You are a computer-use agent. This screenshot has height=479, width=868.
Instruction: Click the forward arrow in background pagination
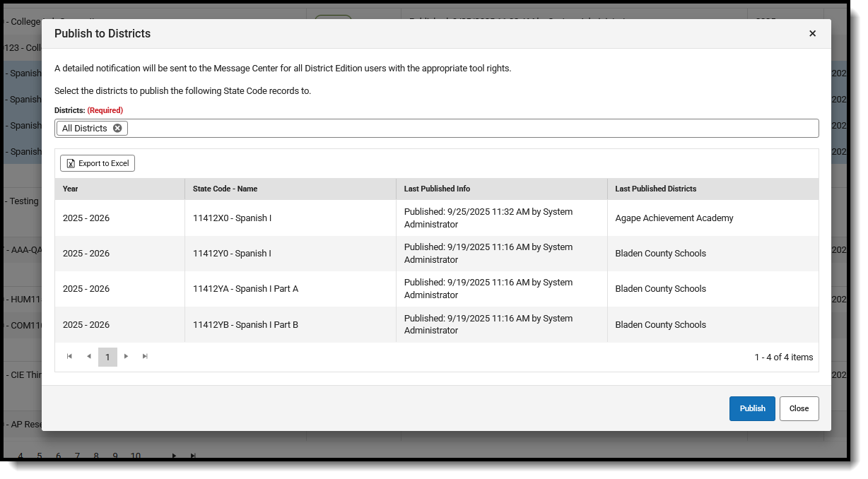coord(174,456)
